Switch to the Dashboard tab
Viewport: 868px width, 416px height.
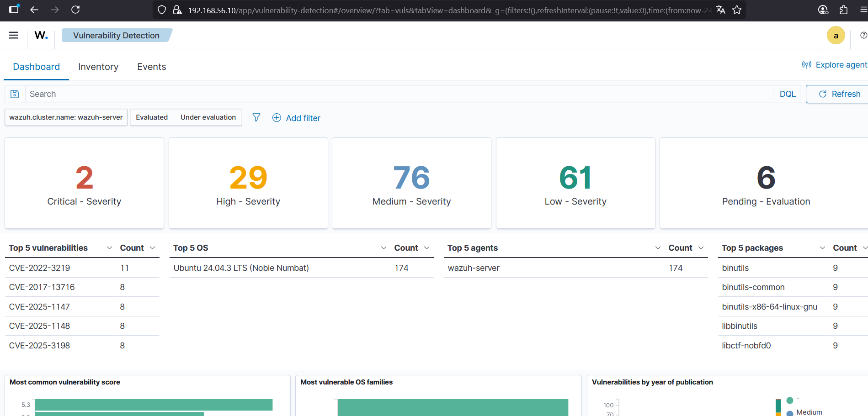point(37,67)
